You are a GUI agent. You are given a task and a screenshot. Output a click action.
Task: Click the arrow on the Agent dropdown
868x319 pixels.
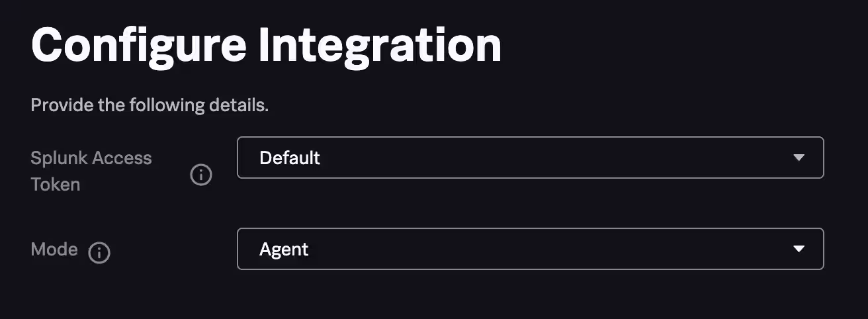point(799,249)
